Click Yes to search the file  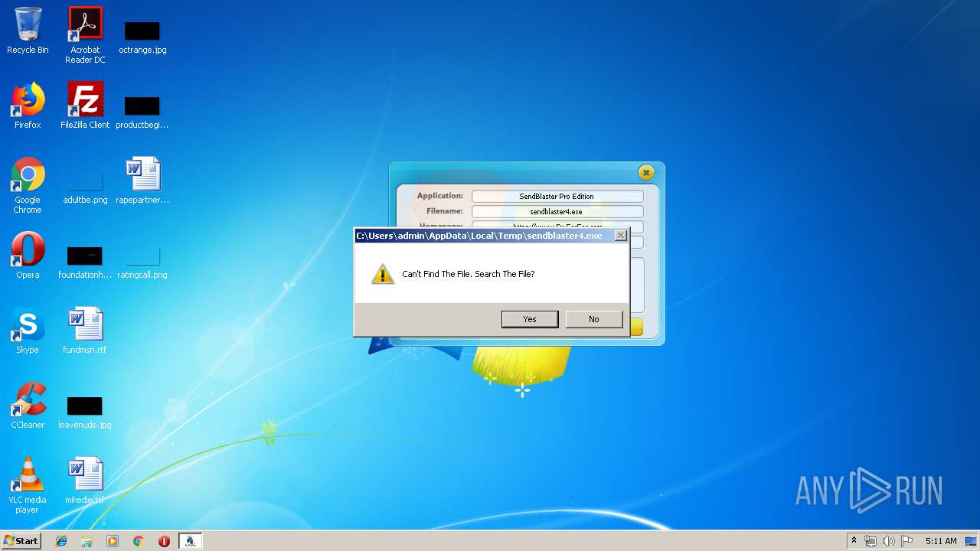530,319
